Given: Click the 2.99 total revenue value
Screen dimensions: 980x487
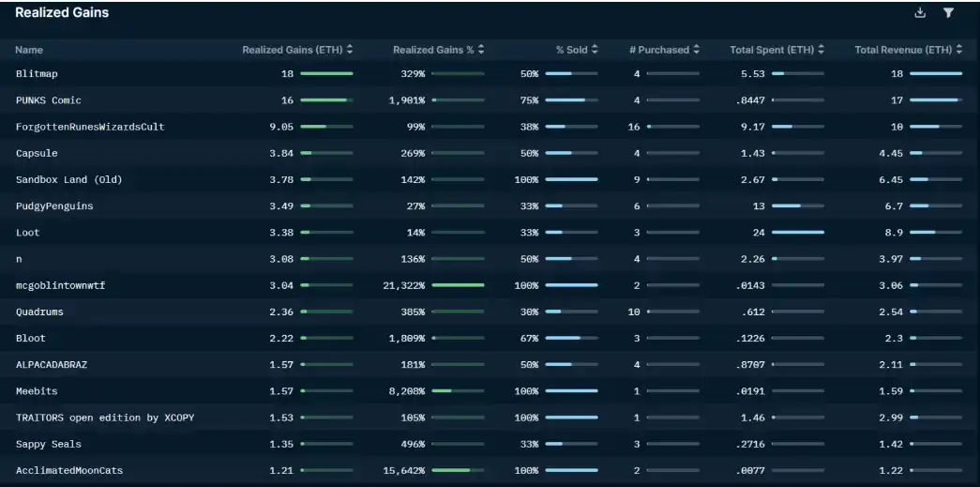Looking at the screenshot, I should pyautogui.click(x=891, y=418).
